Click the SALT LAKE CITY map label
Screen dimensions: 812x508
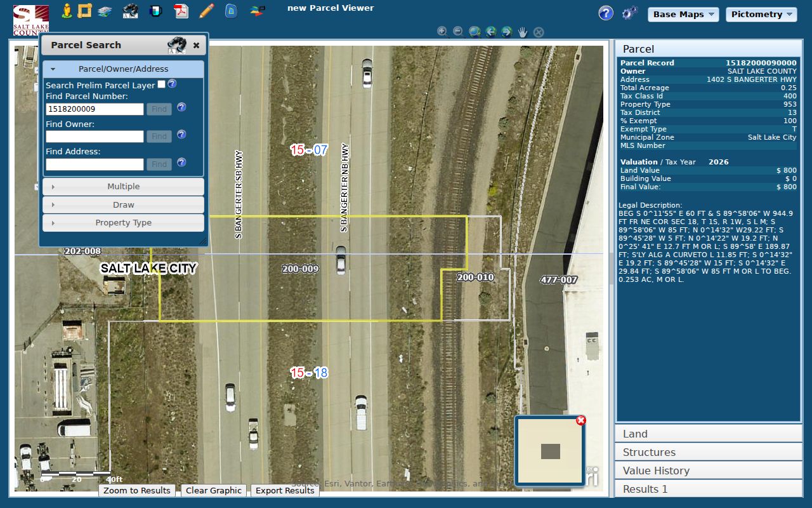148,268
